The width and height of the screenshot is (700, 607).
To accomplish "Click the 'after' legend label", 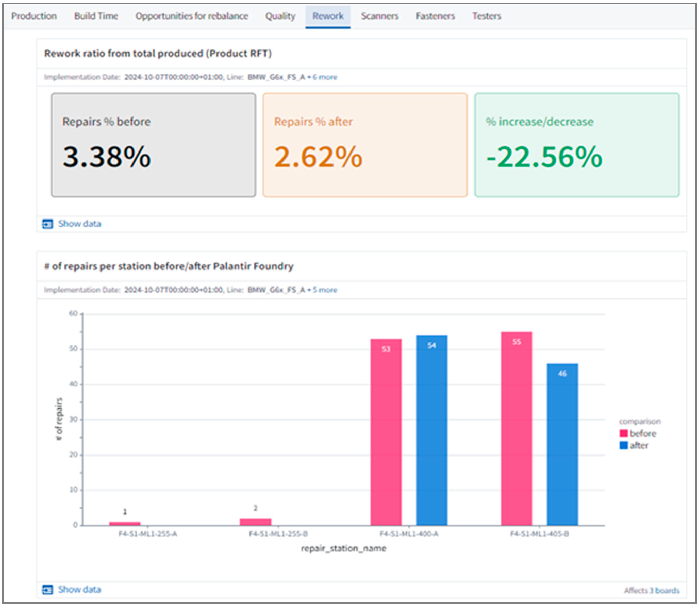I will pos(639,445).
